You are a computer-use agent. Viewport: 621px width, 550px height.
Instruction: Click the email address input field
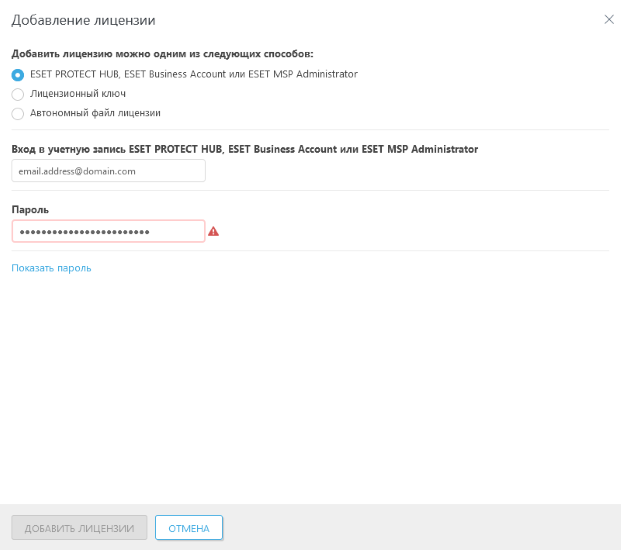point(108,171)
